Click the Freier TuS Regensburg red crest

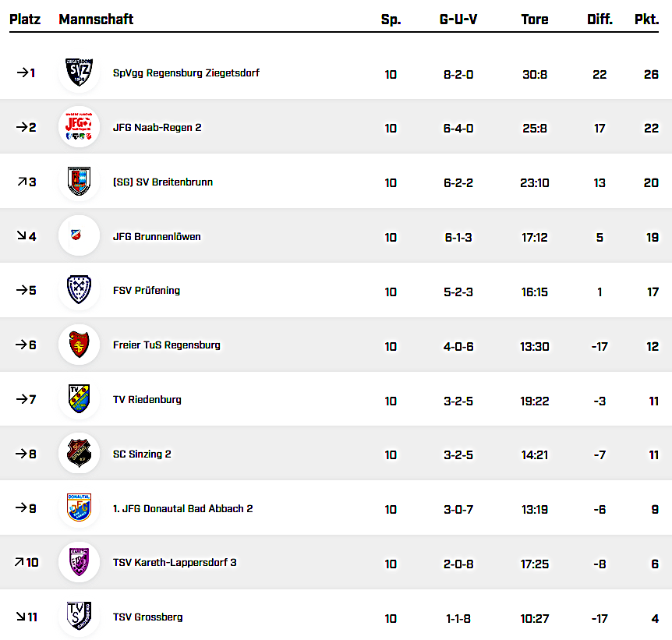coord(79,345)
